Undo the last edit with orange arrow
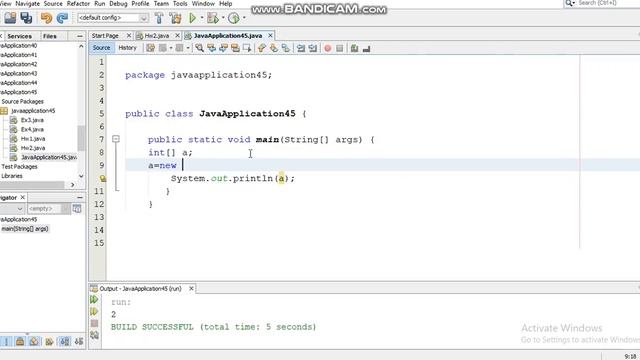 (46, 18)
